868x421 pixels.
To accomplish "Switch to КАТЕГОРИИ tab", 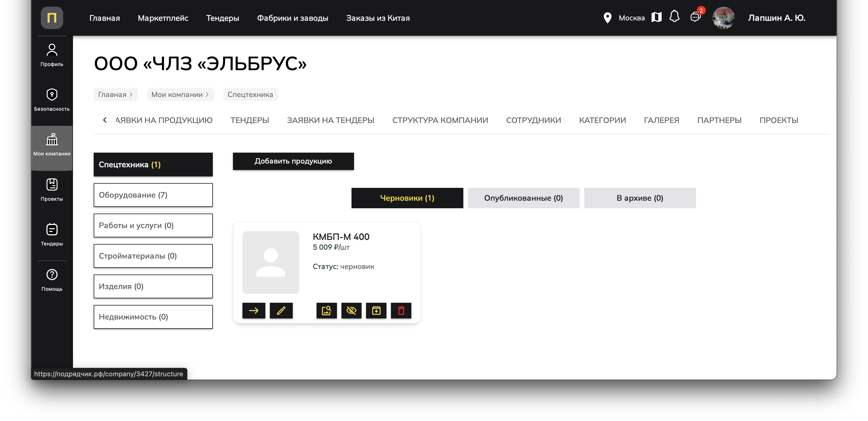I will coord(602,120).
